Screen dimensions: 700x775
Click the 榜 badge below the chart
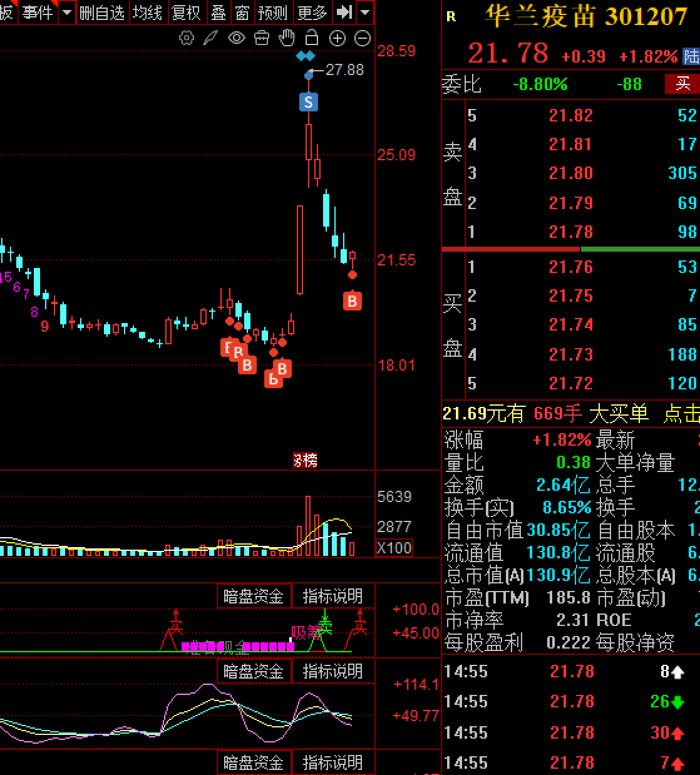click(x=306, y=461)
